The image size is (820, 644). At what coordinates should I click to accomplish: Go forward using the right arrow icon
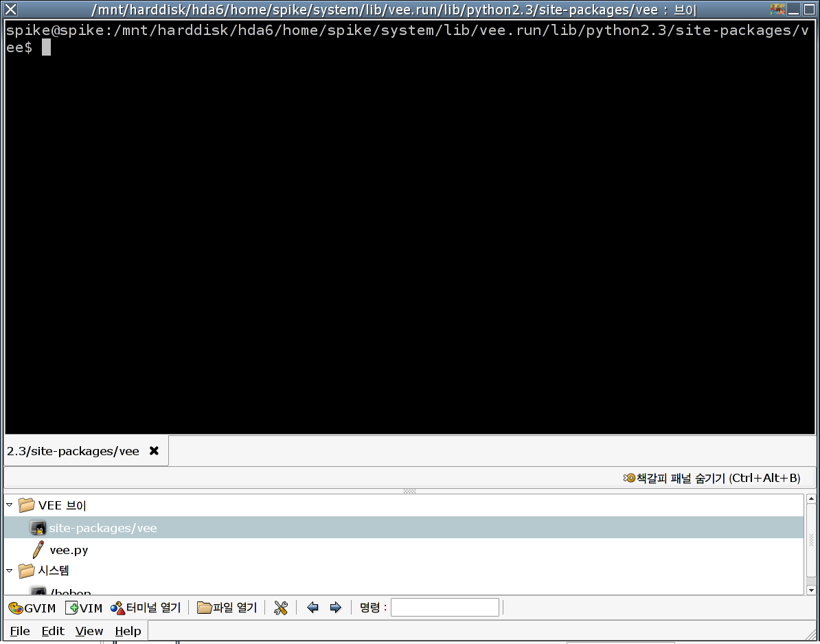[335, 608]
